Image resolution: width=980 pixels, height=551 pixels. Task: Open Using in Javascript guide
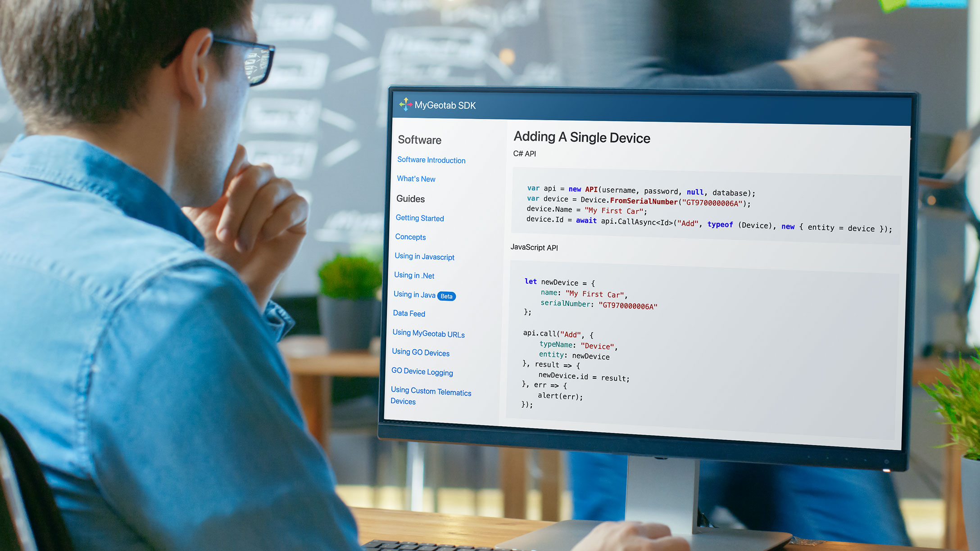click(x=424, y=256)
